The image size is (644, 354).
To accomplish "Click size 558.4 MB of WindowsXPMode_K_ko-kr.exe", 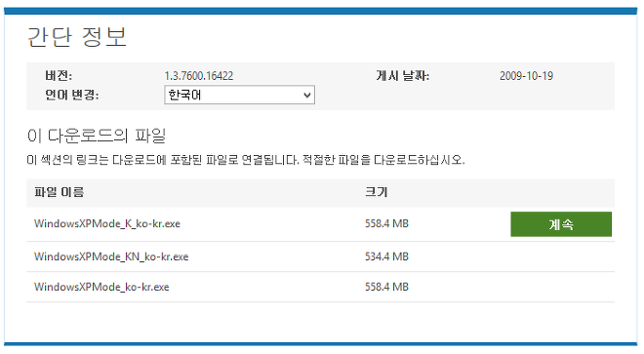I will tap(387, 224).
